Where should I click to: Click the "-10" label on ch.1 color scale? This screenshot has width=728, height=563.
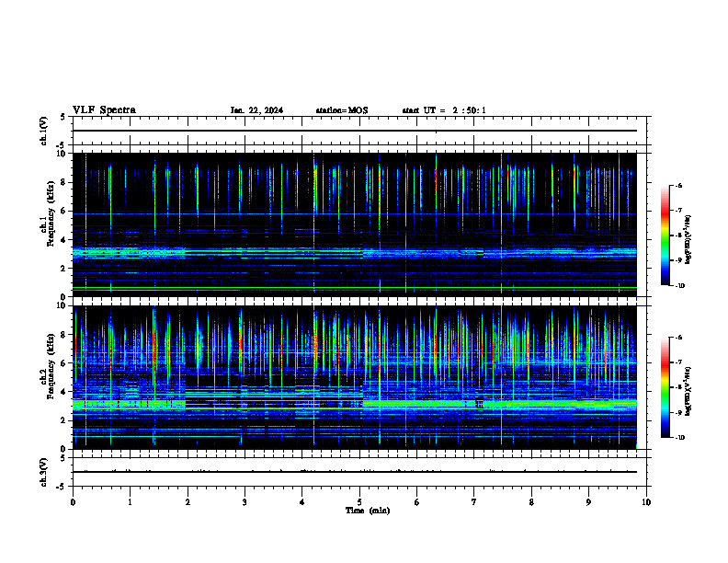(679, 286)
